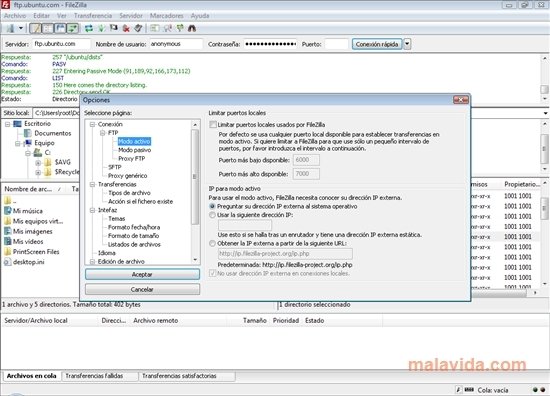Collapse the Escritorio node in local tree
The image size is (550, 396).
[x=7, y=124]
